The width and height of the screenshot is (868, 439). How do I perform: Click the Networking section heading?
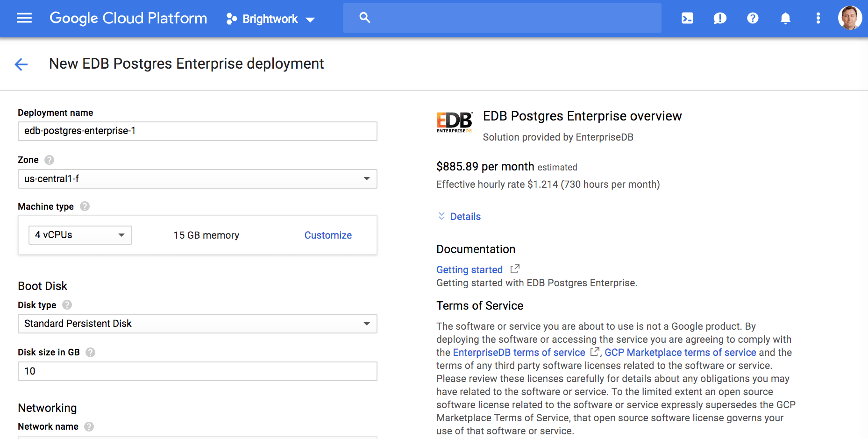click(47, 408)
